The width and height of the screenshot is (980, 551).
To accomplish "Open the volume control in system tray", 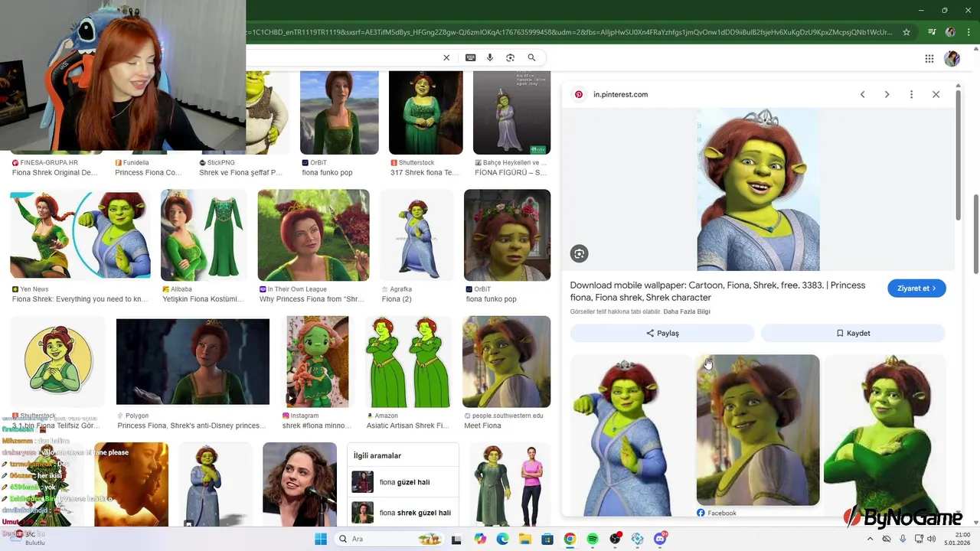I will pyautogui.click(x=932, y=539).
